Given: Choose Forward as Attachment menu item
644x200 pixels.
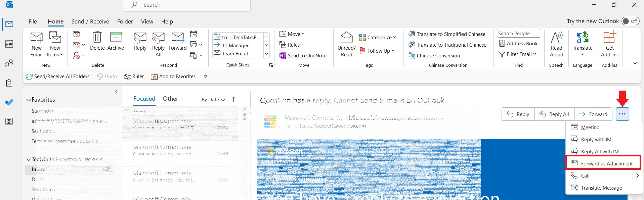Looking at the screenshot, I should click(603, 163).
